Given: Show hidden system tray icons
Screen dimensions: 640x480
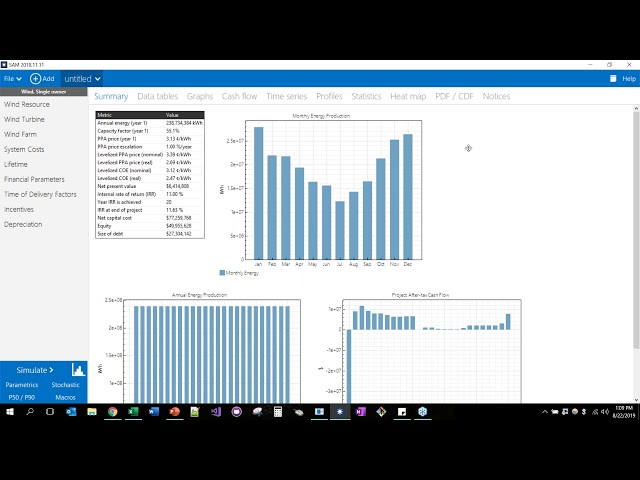Looking at the screenshot, I should pos(544,412).
